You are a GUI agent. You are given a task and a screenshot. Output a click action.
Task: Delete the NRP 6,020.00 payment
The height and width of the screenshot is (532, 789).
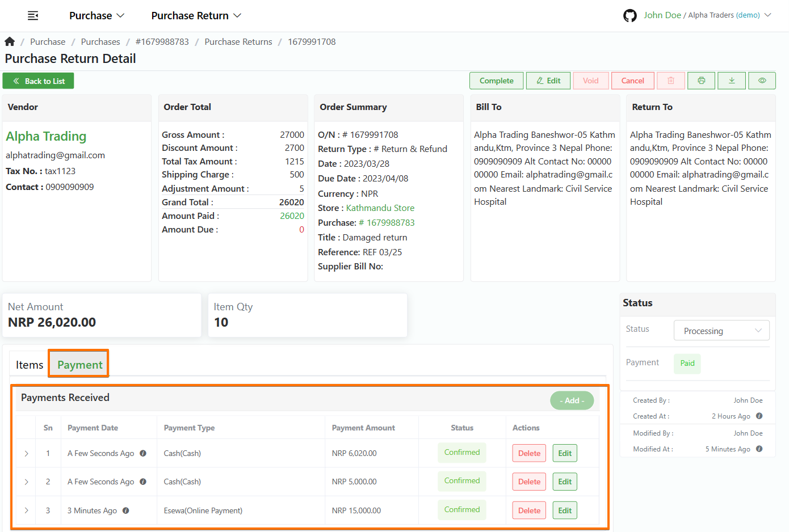click(529, 453)
